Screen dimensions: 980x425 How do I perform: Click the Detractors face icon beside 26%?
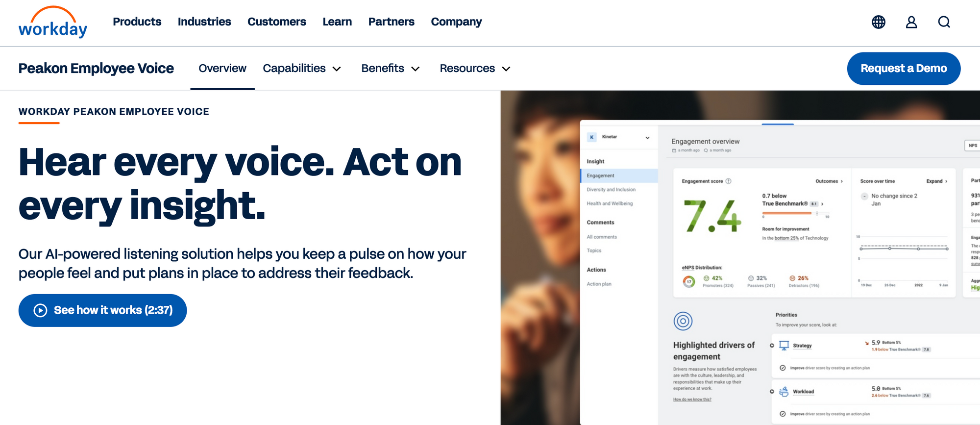coord(792,278)
